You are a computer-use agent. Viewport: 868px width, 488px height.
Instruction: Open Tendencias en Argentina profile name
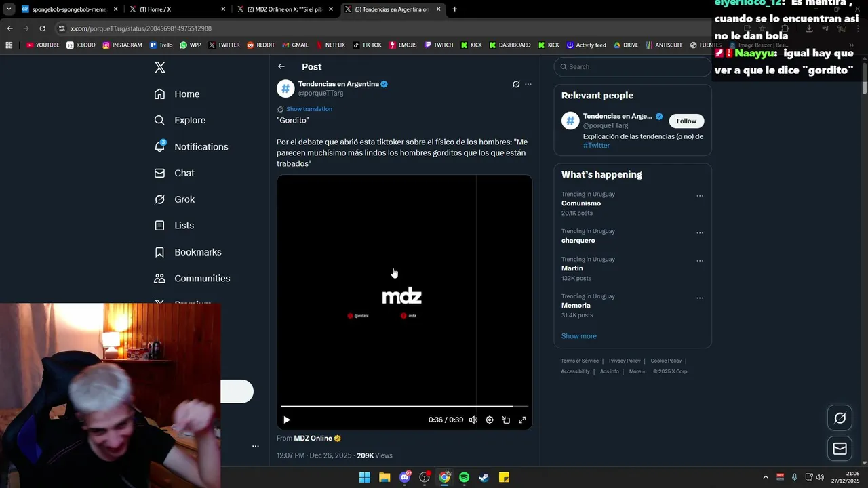338,84
